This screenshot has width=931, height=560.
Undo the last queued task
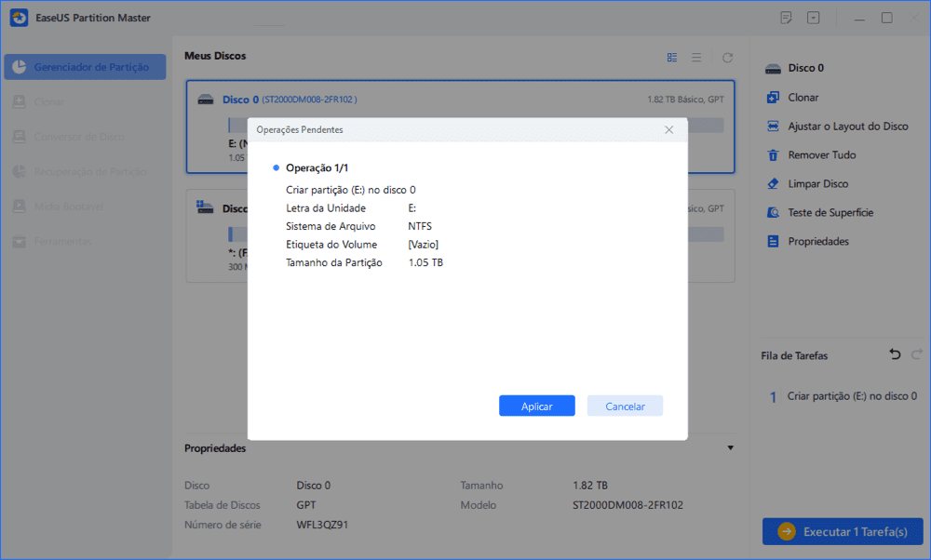tap(895, 354)
